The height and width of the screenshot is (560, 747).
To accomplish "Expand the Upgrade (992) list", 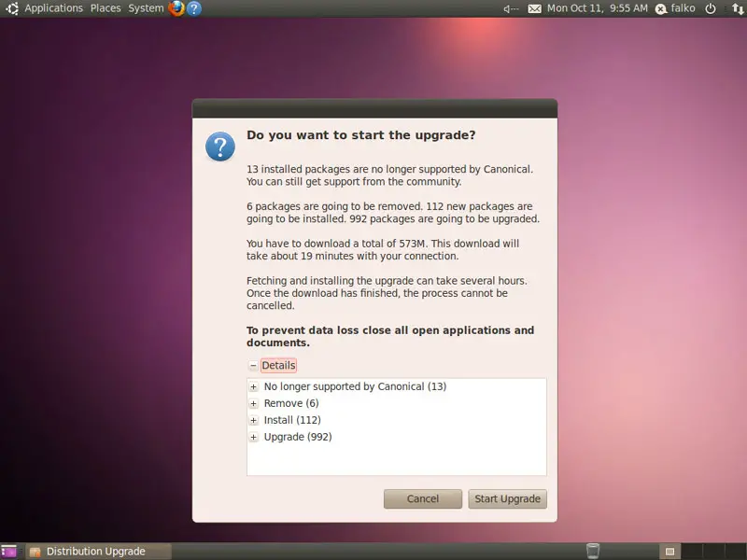I will coord(253,437).
